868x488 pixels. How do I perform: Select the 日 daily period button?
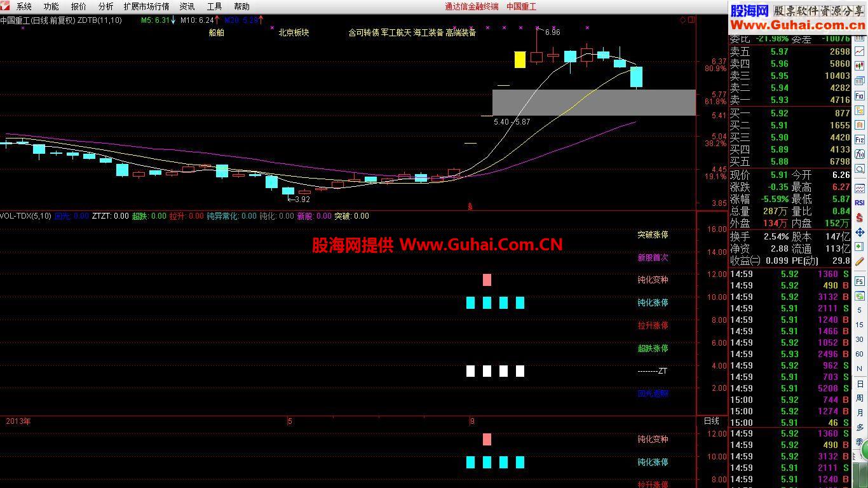[x=860, y=384]
